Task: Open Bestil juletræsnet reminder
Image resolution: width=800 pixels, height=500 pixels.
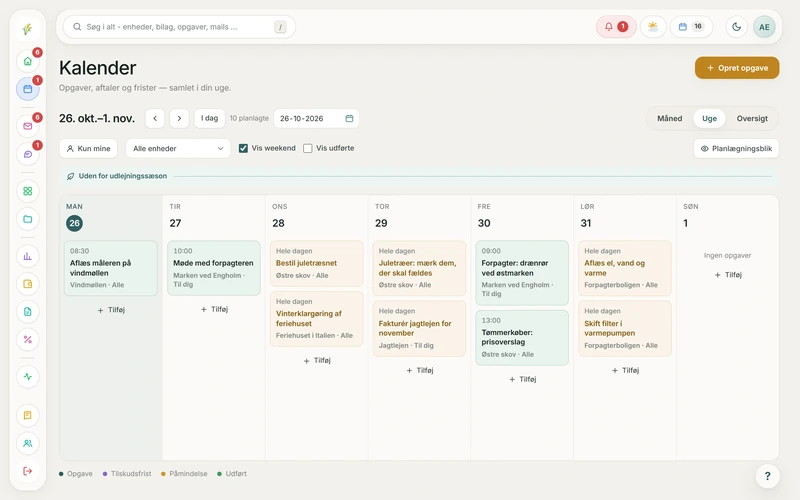Action: [316, 263]
